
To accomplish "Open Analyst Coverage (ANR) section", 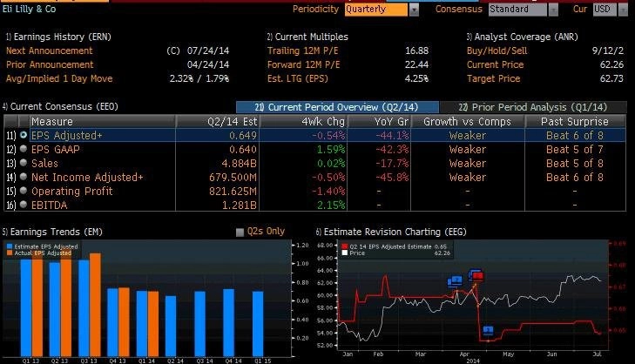I will click(522, 37).
